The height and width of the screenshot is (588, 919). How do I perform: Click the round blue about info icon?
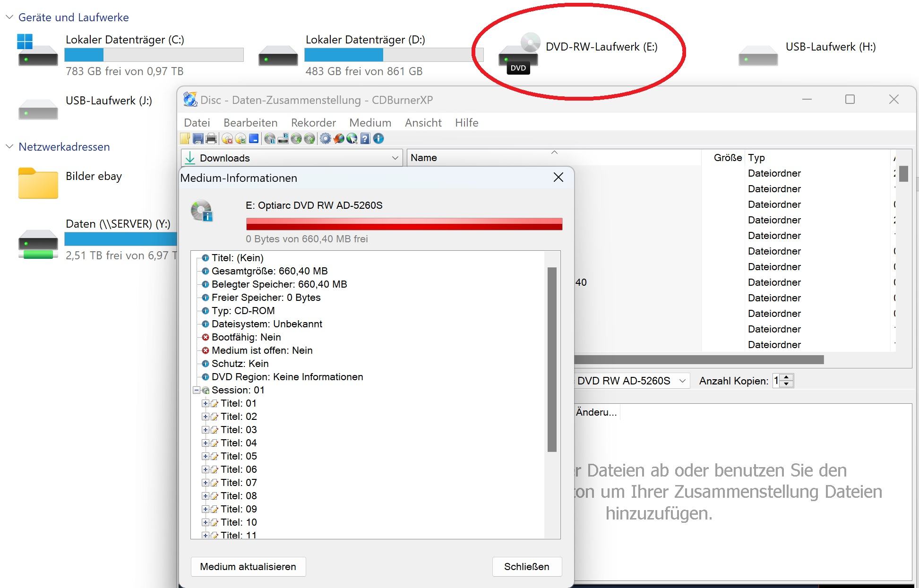tap(378, 138)
